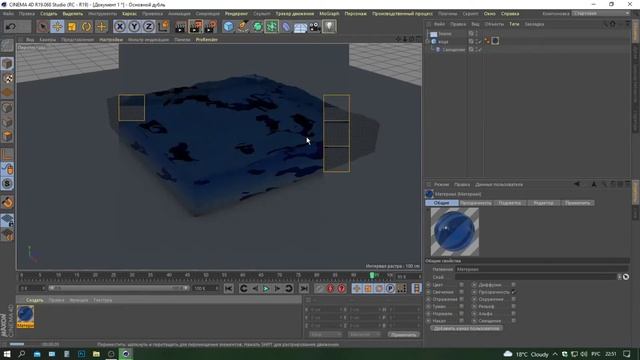Click red Record Active Objects button

330,289
